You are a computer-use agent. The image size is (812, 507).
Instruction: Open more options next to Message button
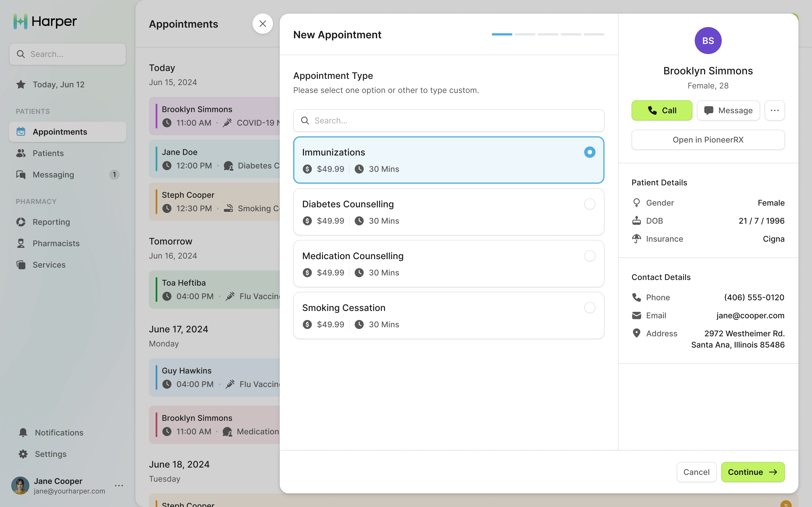pyautogui.click(x=775, y=110)
